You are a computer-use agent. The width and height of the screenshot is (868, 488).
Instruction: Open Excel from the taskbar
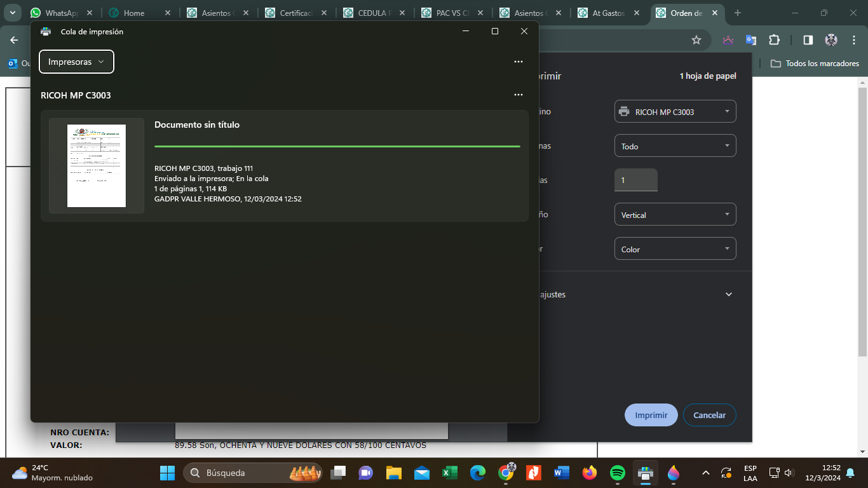point(450,473)
